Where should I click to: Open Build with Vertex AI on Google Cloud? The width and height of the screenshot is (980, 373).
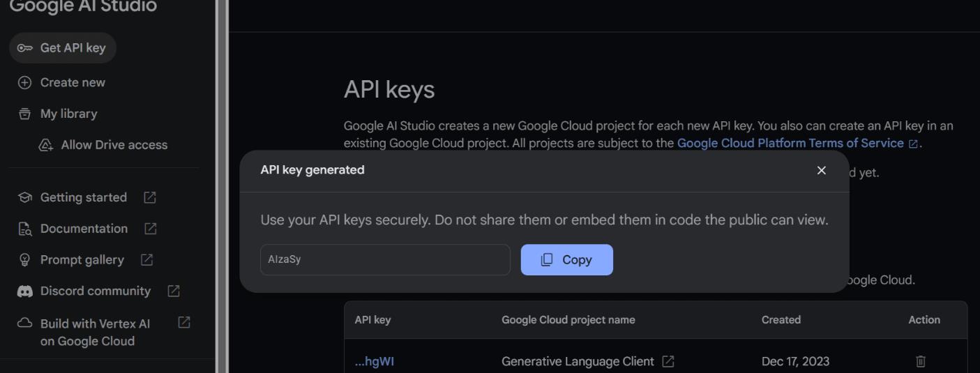click(95, 333)
